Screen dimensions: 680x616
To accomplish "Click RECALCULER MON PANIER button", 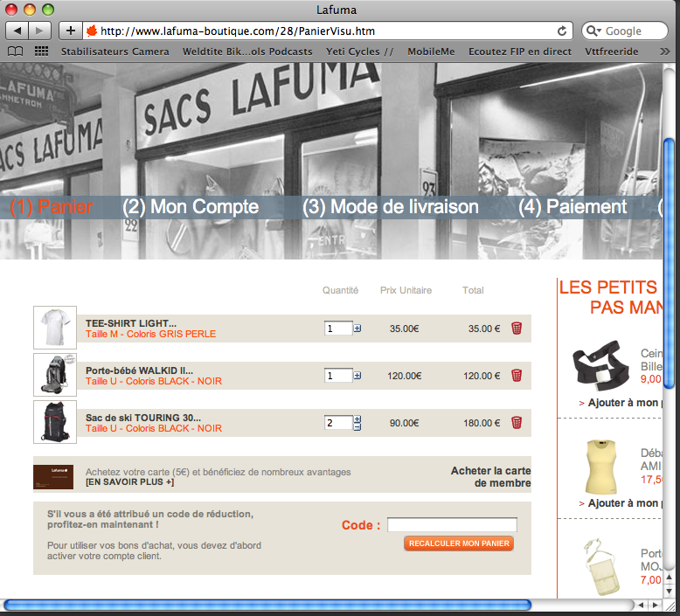I will [459, 543].
